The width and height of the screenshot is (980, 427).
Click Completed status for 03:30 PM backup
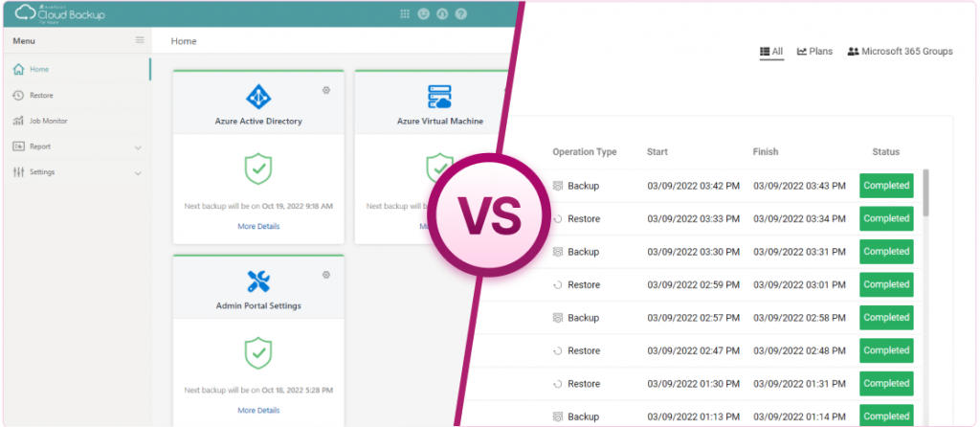click(x=886, y=252)
